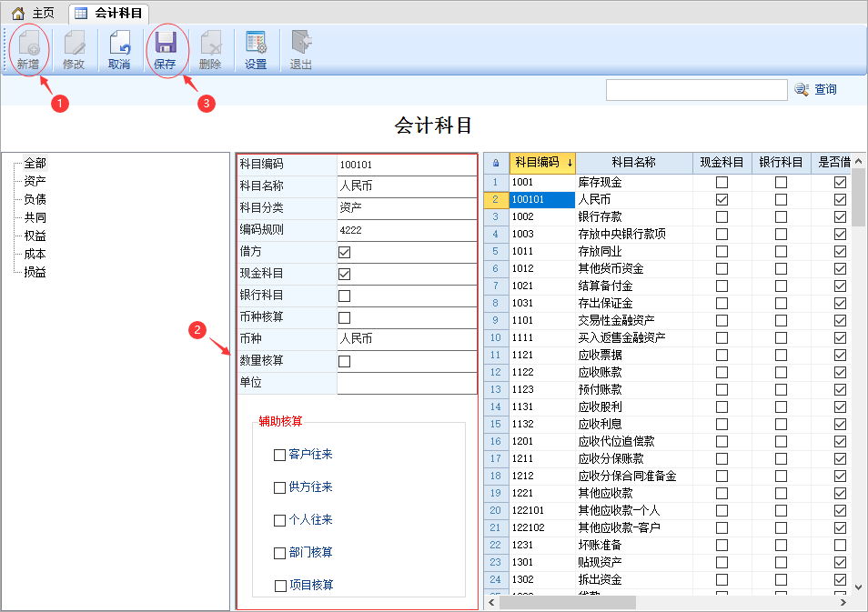Toggle 现金科目 checkbox for row 100101 人民币

722,199
